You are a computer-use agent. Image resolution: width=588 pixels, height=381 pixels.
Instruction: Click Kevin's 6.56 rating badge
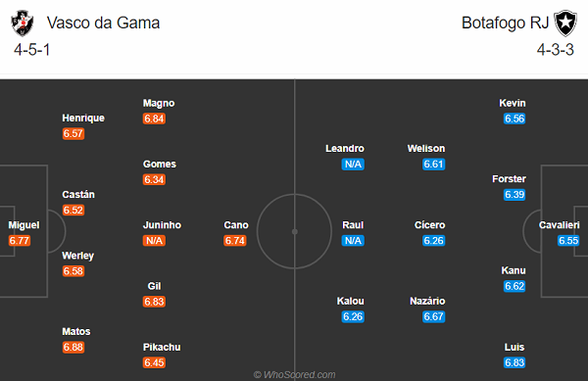[514, 119]
